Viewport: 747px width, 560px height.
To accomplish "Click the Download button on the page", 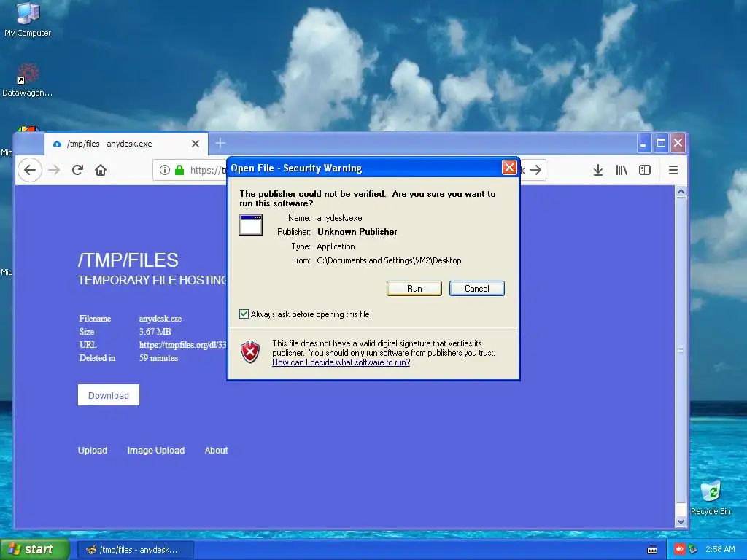I will pyautogui.click(x=109, y=395).
